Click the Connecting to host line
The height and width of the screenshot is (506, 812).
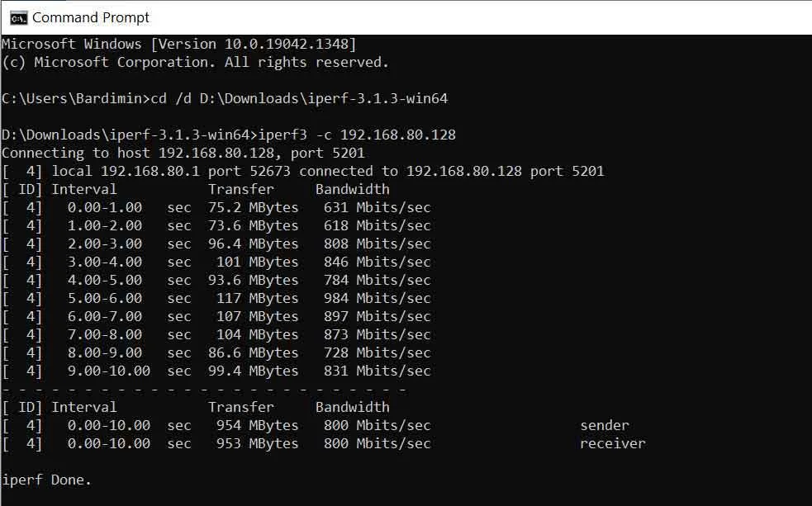(x=183, y=154)
